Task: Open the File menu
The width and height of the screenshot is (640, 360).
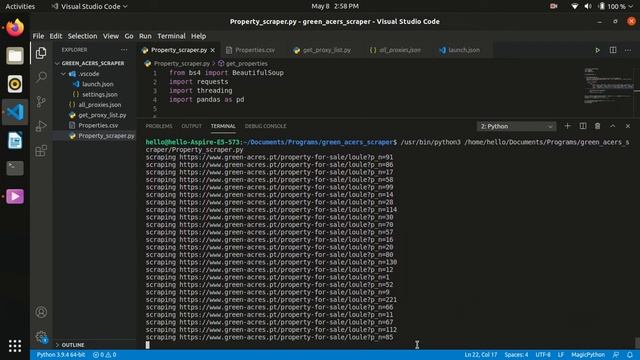Action: pos(38,36)
